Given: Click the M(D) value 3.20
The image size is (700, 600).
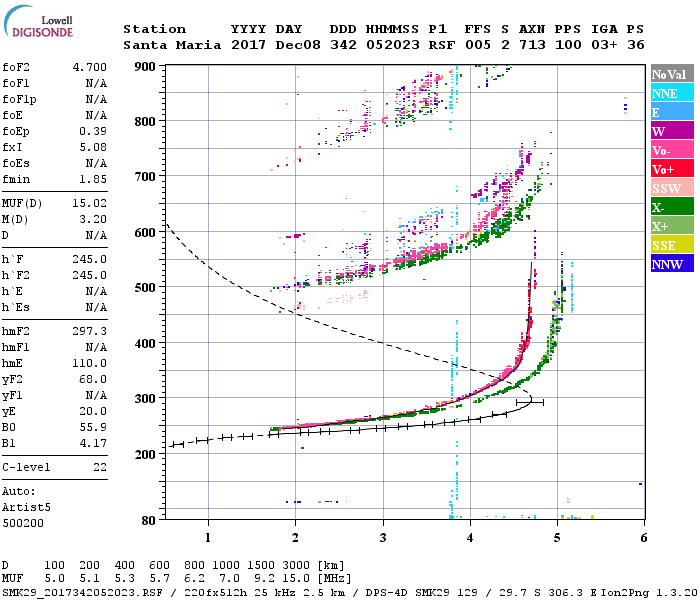Looking at the screenshot, I should [x=93, y=220].
